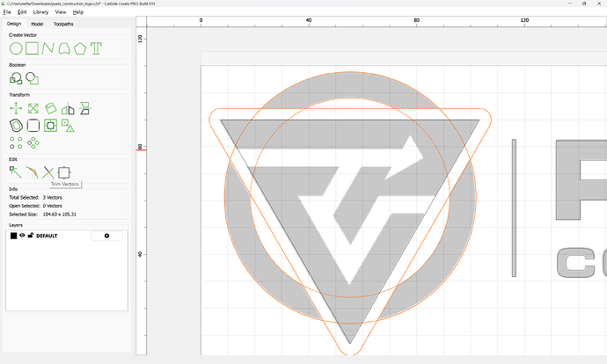Open DEFAULT layer settings gear button
This screenshot has height=364, width=607.
(x=106, y=236)
